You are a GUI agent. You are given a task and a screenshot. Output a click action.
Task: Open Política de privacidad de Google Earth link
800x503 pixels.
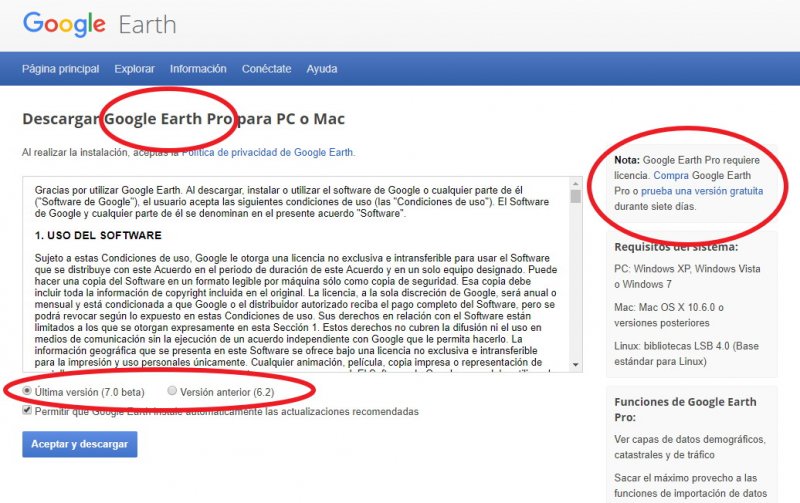(268, 153)
